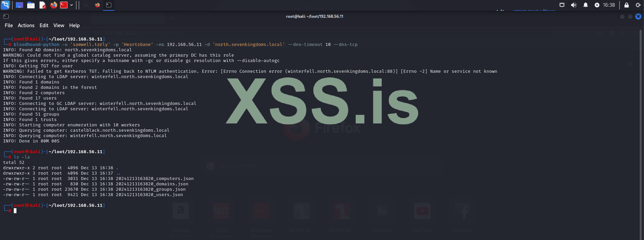Click the 'Found 2 computers' line
The height and width of the screenshot is (240, 644).
pyautogui.click(x=34, y=93)
